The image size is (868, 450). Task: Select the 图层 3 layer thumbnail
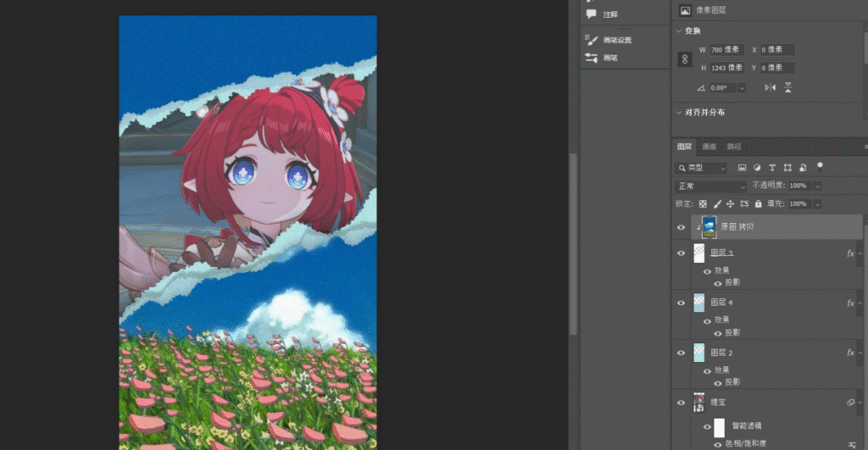699,253
